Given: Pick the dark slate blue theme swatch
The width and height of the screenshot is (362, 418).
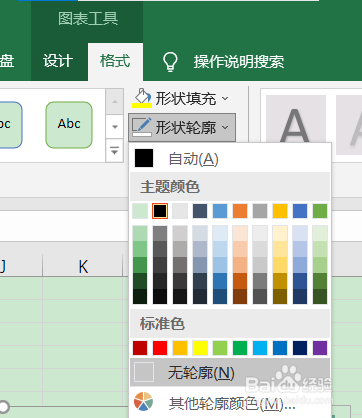Looking at the screenshot, I should click(200, 211).
